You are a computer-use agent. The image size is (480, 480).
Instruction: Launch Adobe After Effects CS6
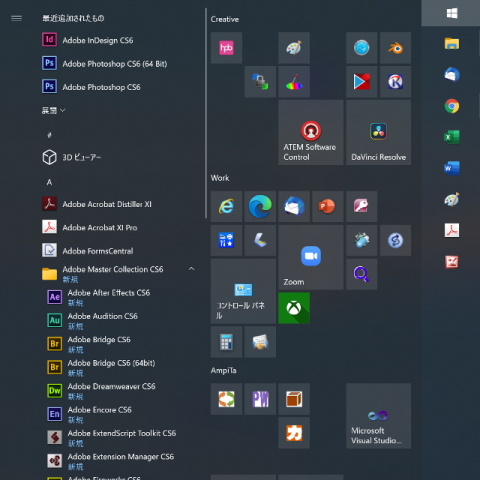tap(120, 297)
